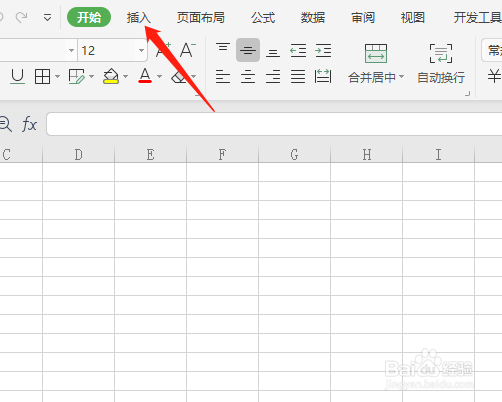Open the 审阅 tab
Screen dimensions: 502x402
[363, 17]
